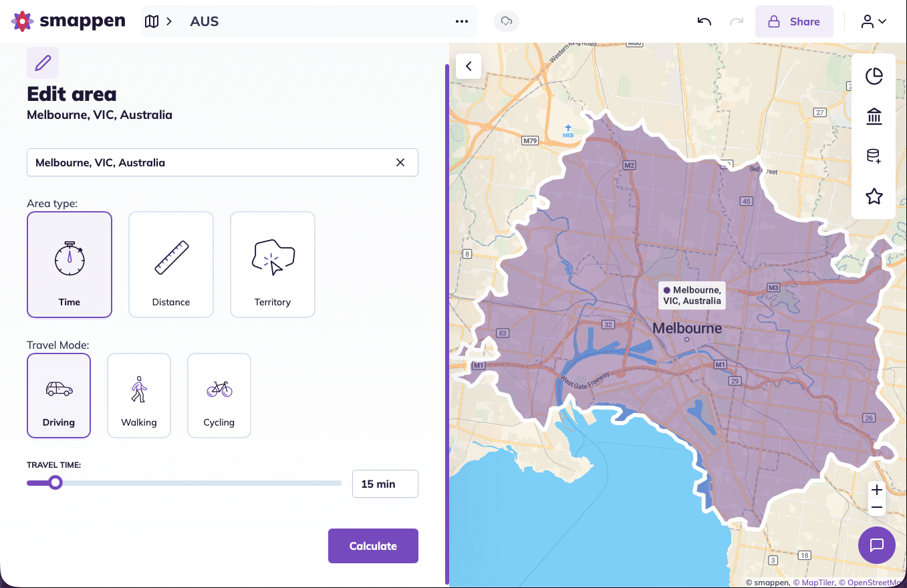Open the user account dropdown
Image resolution: width=907 pixels, height=588 pixels.
(x=874, y=21)
